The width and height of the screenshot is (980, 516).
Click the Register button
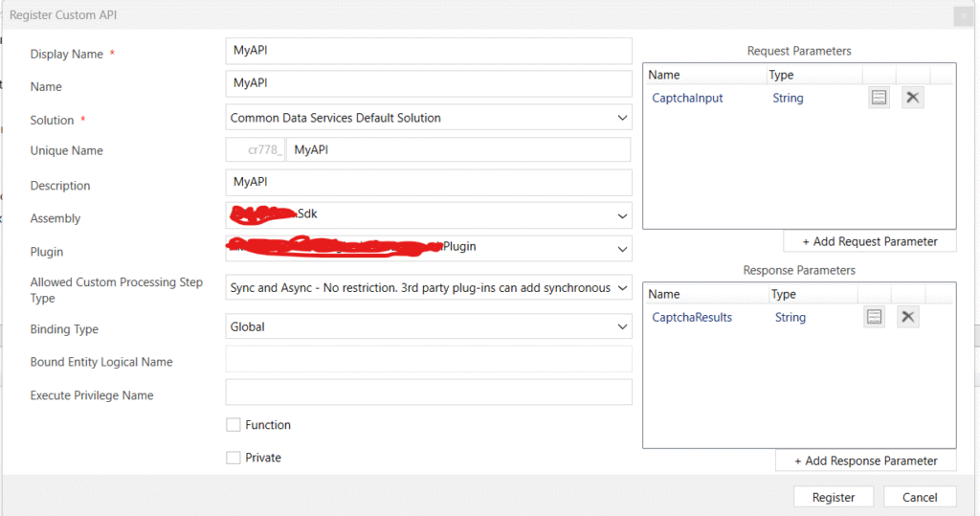point(833,497)
